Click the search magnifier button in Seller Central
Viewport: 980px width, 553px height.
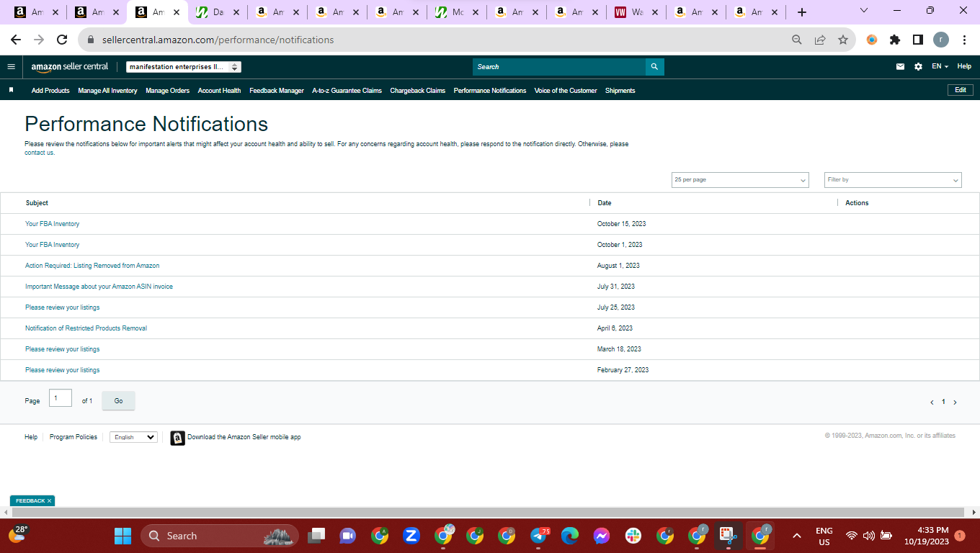tap(654, 66)
